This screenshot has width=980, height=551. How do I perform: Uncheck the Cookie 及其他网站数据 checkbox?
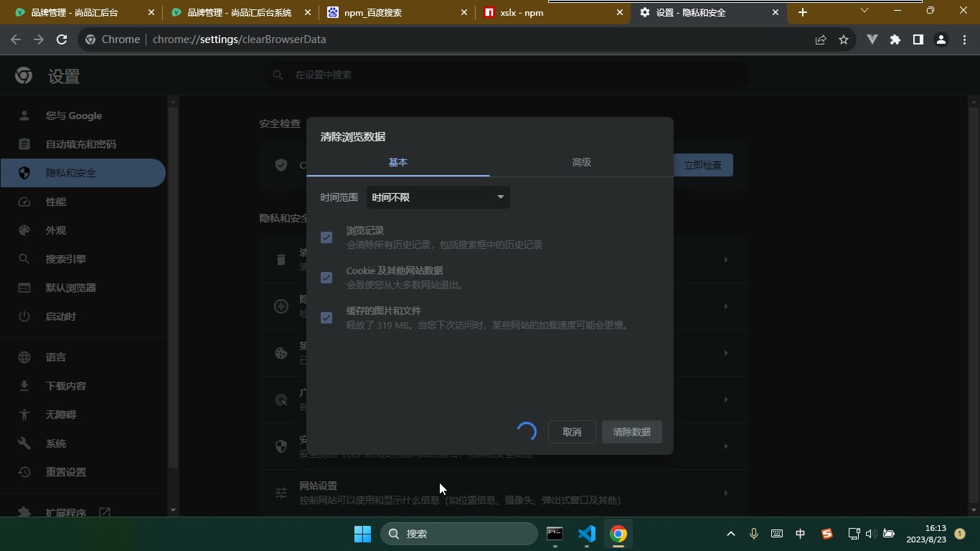pyautogui.click(x=326, y=278)
